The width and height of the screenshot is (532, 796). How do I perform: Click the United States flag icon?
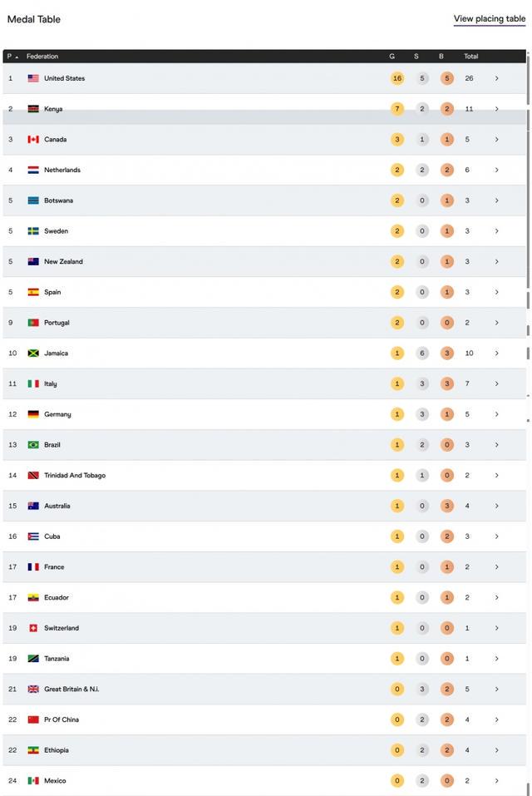(x=33, y=78)
